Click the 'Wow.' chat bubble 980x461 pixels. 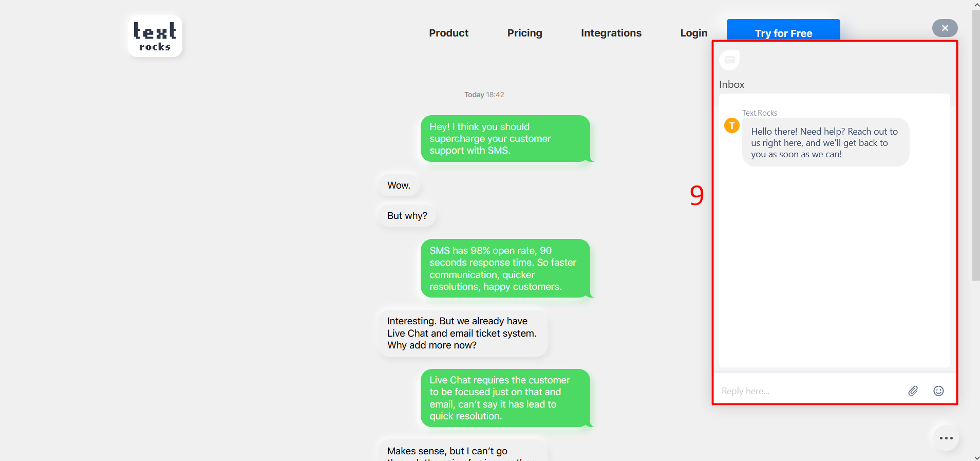pyautogui.click(x=399, y=186)
